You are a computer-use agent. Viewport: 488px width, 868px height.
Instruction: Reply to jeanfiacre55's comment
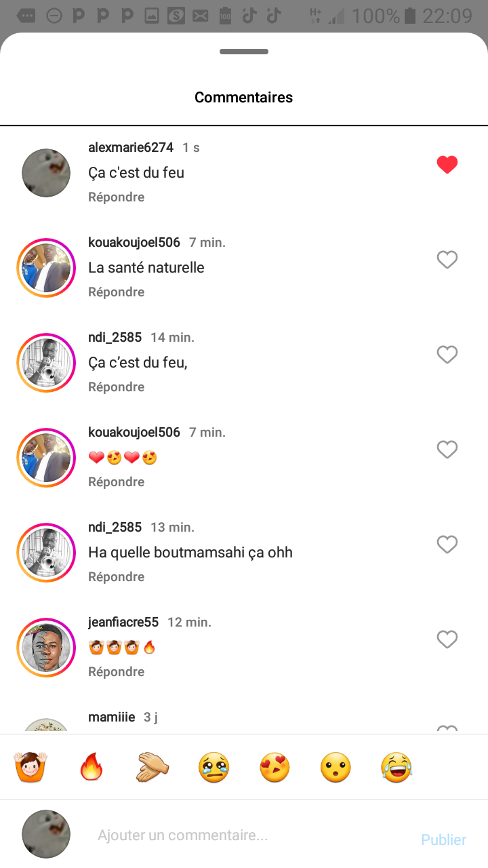click(x=116, y=672)
